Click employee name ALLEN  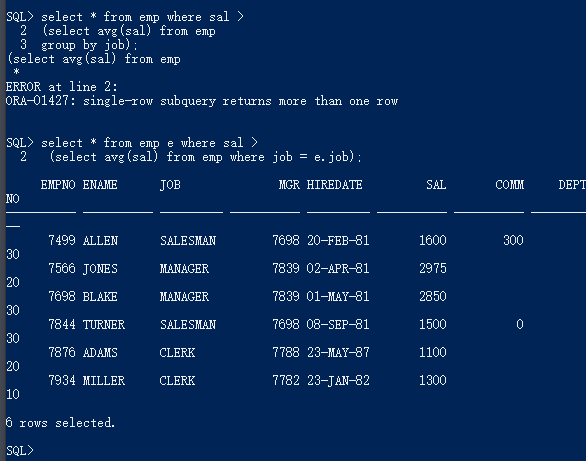(100, 240)
